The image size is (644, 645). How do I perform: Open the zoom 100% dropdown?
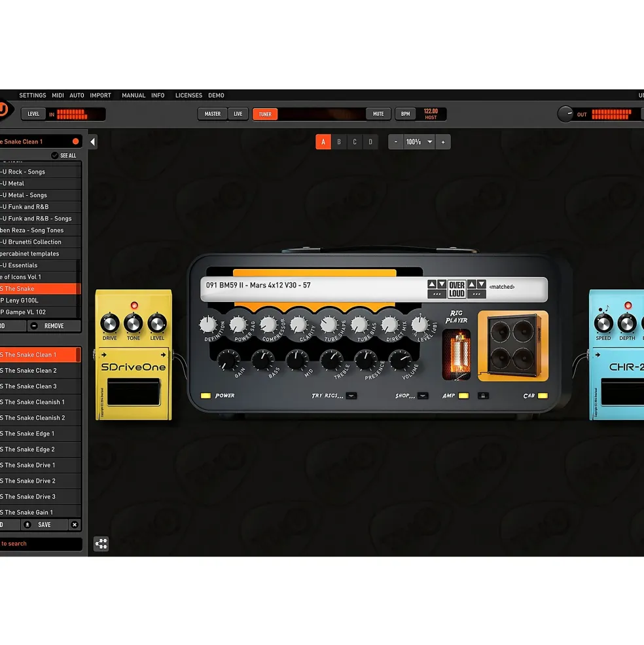[419, 142]
